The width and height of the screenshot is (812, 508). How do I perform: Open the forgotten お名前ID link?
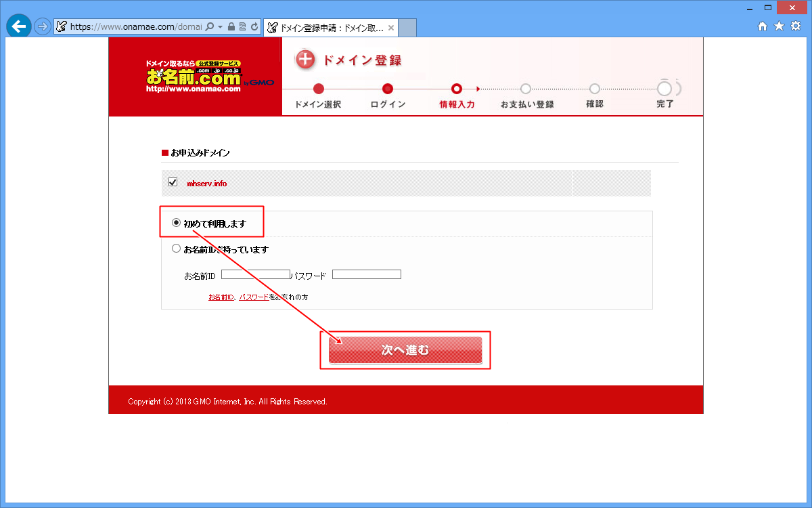221,297
